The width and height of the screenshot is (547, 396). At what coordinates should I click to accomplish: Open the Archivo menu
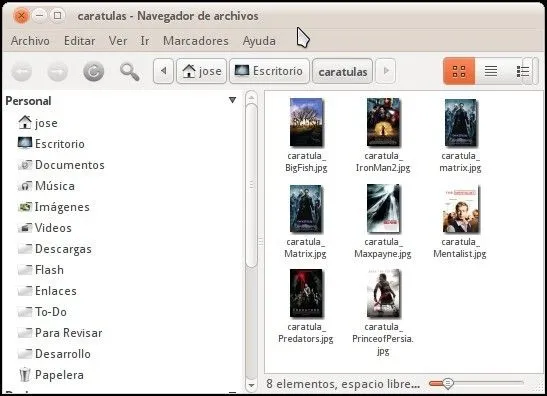click(x=30, y=41)
